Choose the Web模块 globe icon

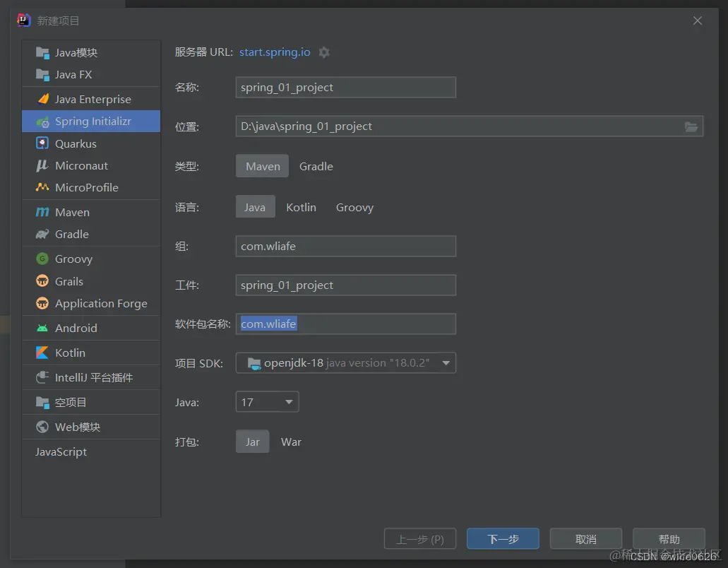point(42,427)
